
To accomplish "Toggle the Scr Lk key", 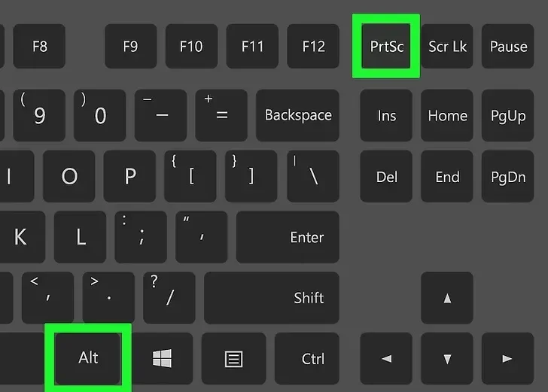I will (448, 46).
